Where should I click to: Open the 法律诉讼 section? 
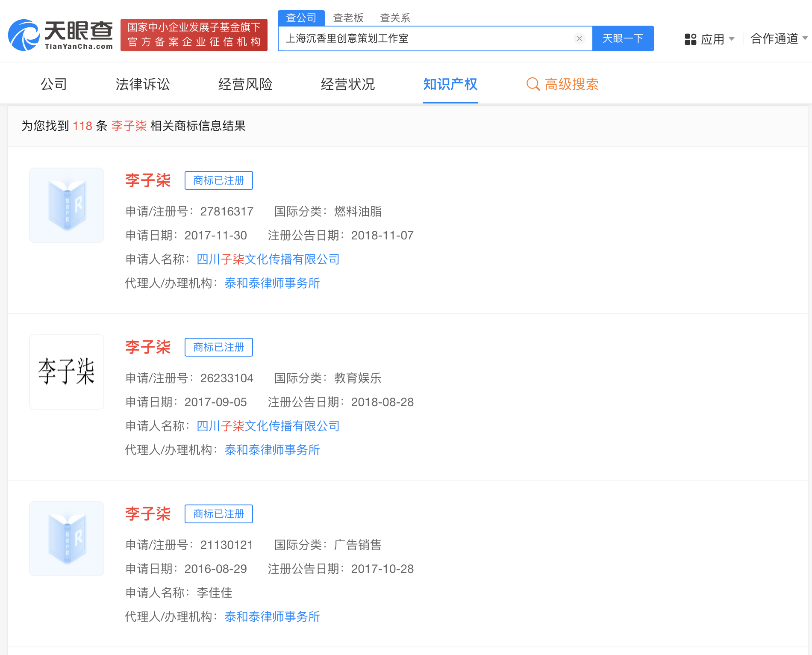click(x=143, y=84)
